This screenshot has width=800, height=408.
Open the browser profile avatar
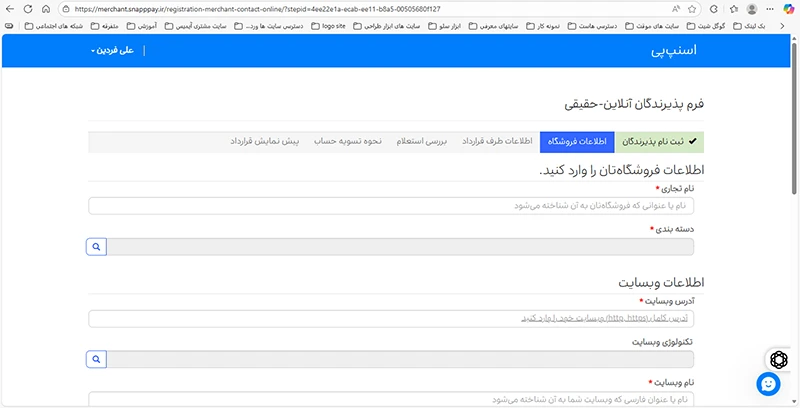752,9
